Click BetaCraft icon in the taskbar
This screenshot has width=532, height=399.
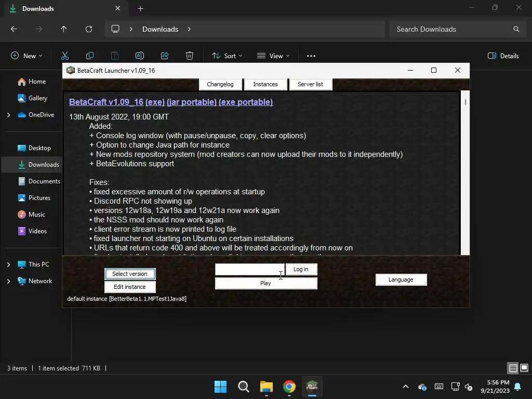312,387
